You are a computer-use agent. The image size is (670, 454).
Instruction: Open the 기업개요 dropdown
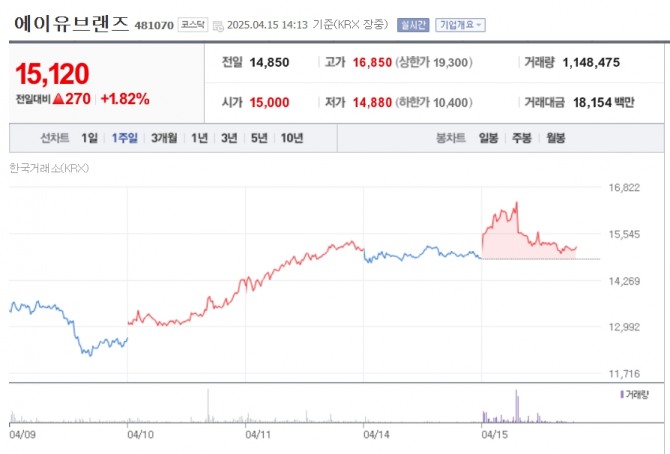click(x=460, y=25)
